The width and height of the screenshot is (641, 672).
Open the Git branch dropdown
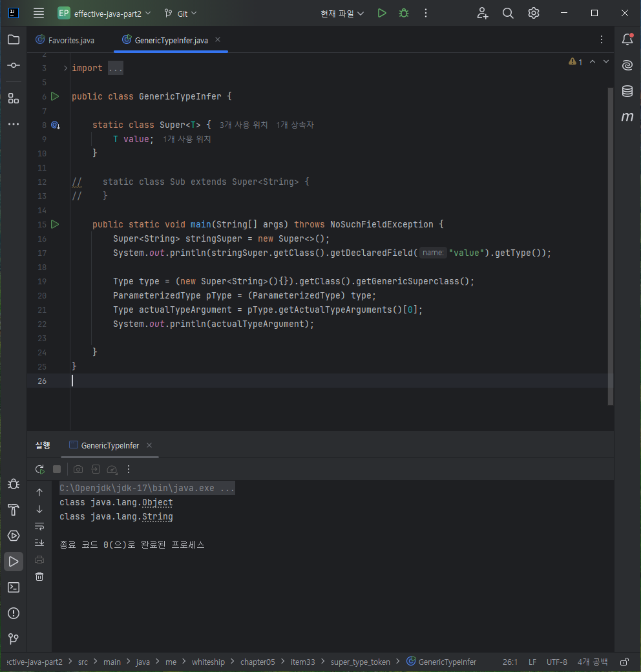[180, 14]
